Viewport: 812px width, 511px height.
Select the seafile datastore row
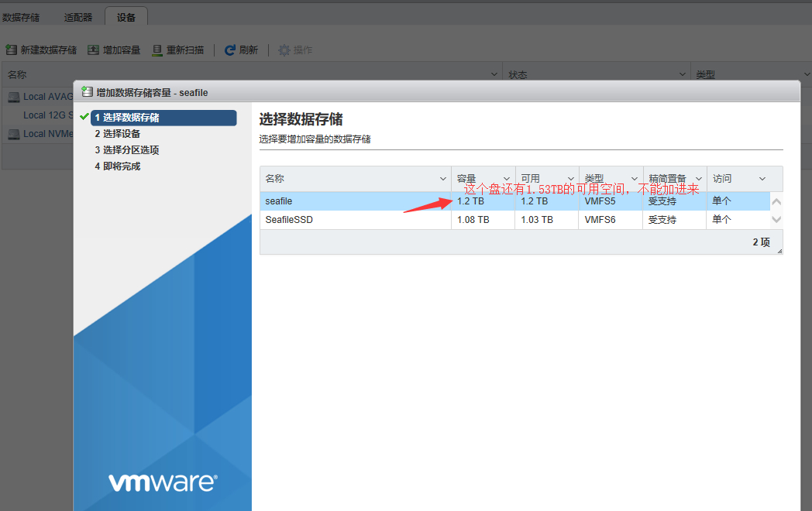point(514,201)
